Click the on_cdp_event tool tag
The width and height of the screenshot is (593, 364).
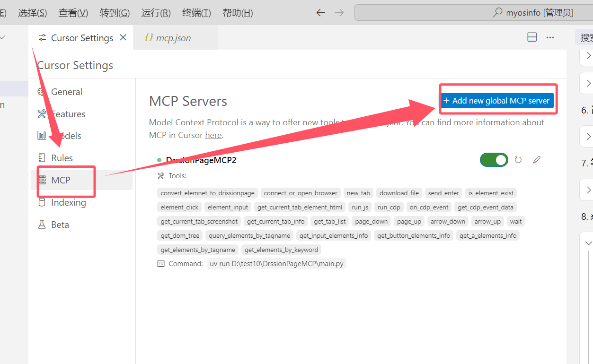tap(429, 207)
